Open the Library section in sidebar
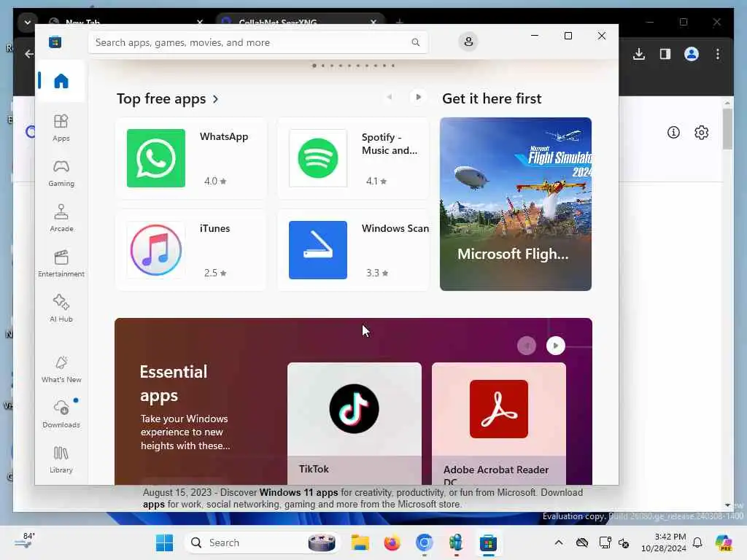This screenshot has height=560, width=747. (x=61, y=460)
